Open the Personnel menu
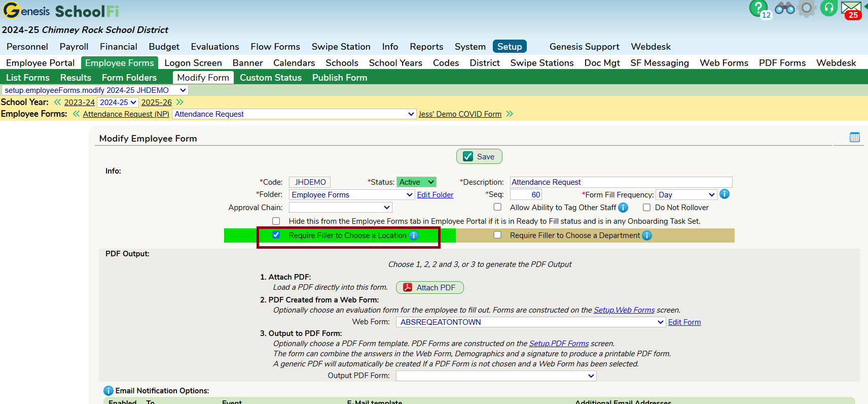The height and width of the screenshot is (404, 868). [27, 47]
